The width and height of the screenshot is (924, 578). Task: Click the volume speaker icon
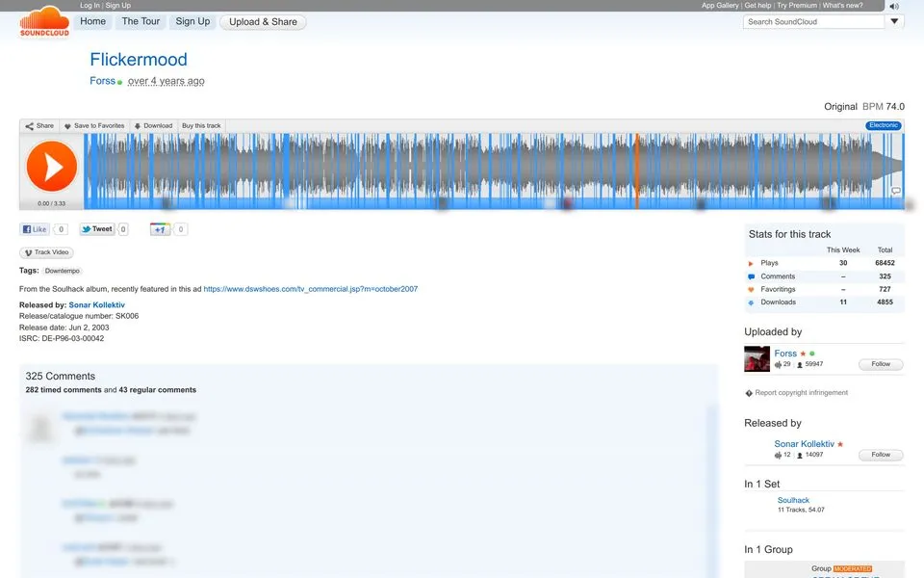pos(894,6)
